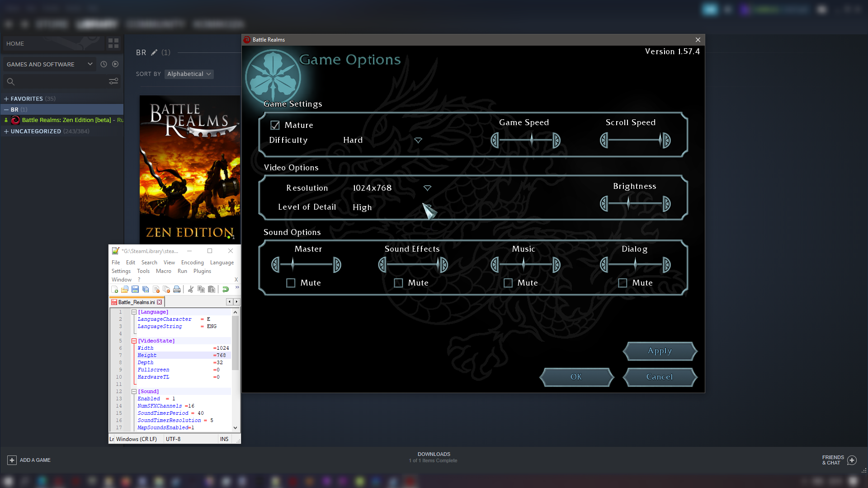Expand the Favorites collection
Screen dimensions: 868x488
click(6, 99)
